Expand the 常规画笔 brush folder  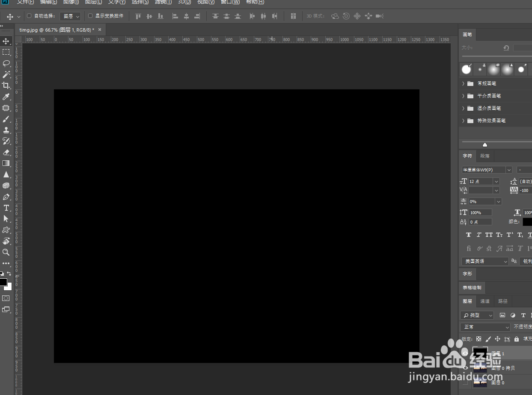coord(464,83)
